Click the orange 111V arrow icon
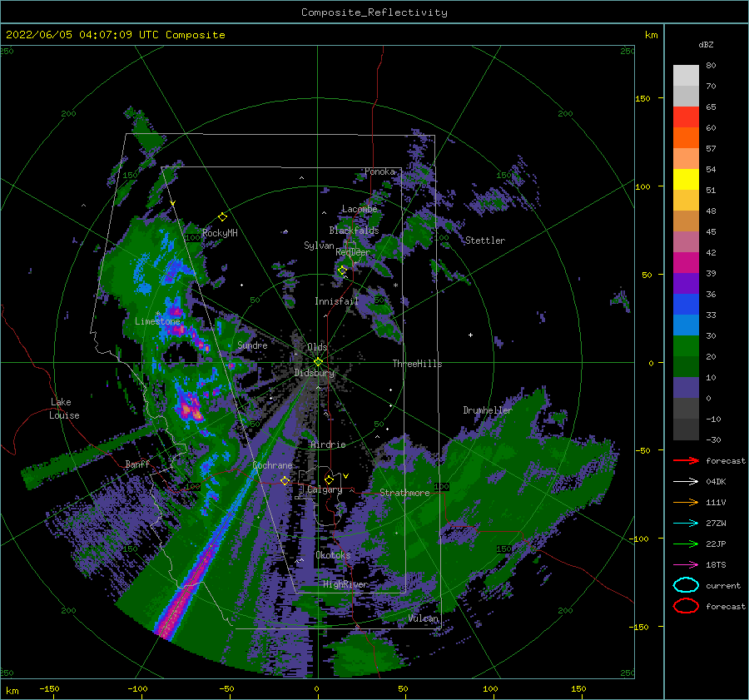Screen dimensions: 749x700 click(x=686, y=502)
